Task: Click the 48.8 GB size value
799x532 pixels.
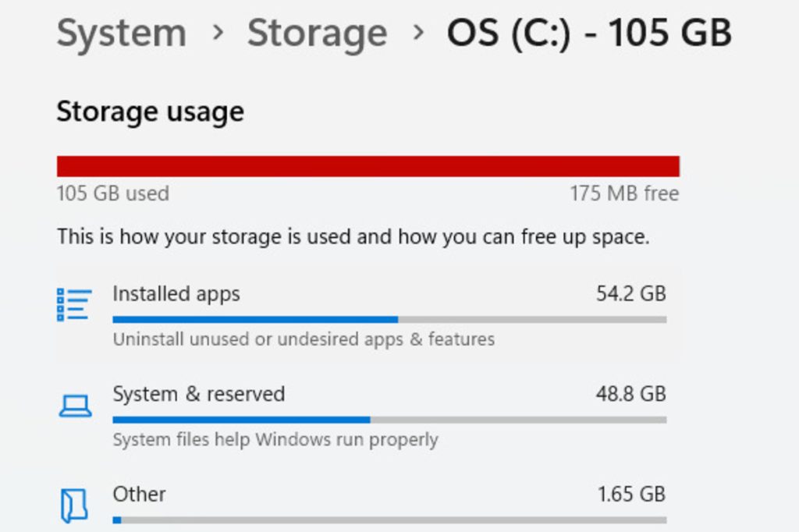Action: click(x=630, y=394)
